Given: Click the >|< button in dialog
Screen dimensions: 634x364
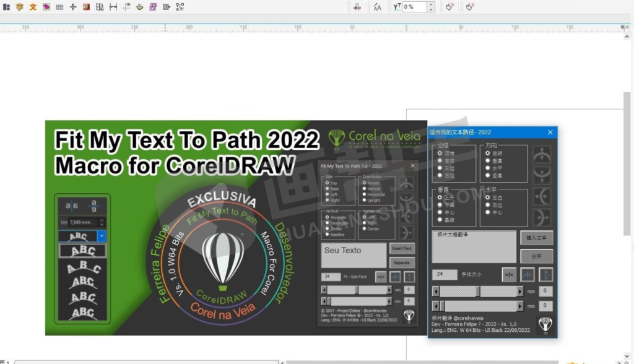Looking at the screenshot, I should coord(509,275).
